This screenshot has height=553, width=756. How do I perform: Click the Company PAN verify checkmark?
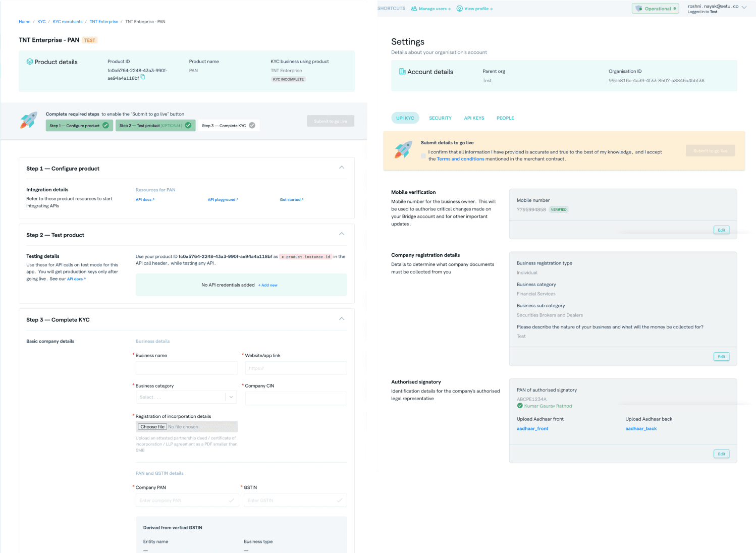tap(231, 500)
